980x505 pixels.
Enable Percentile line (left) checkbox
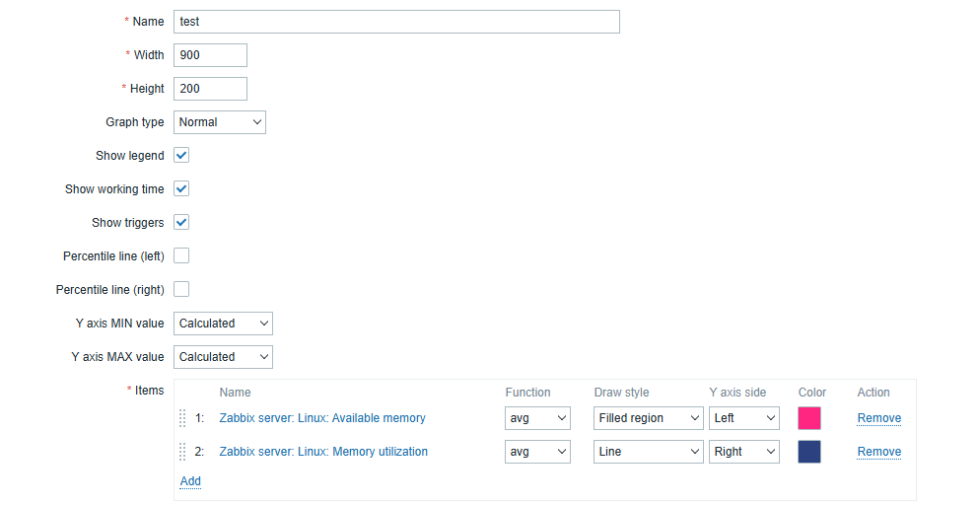click(x=181, y=256)
